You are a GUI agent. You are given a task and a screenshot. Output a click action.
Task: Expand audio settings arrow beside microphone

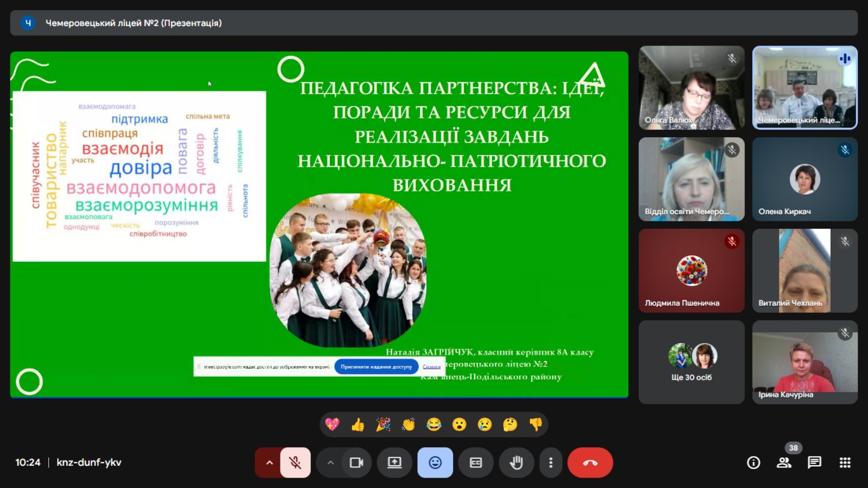click(269, 463)
